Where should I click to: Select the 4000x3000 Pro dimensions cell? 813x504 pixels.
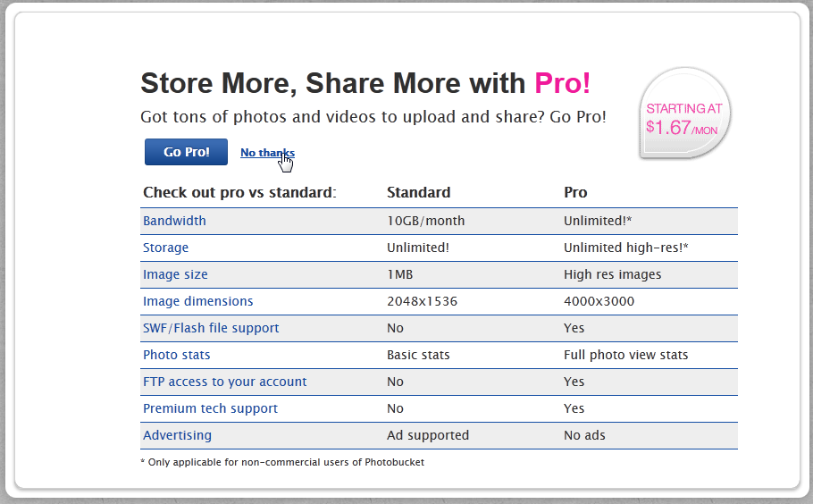pyautogui.click(x=599, y=301)
